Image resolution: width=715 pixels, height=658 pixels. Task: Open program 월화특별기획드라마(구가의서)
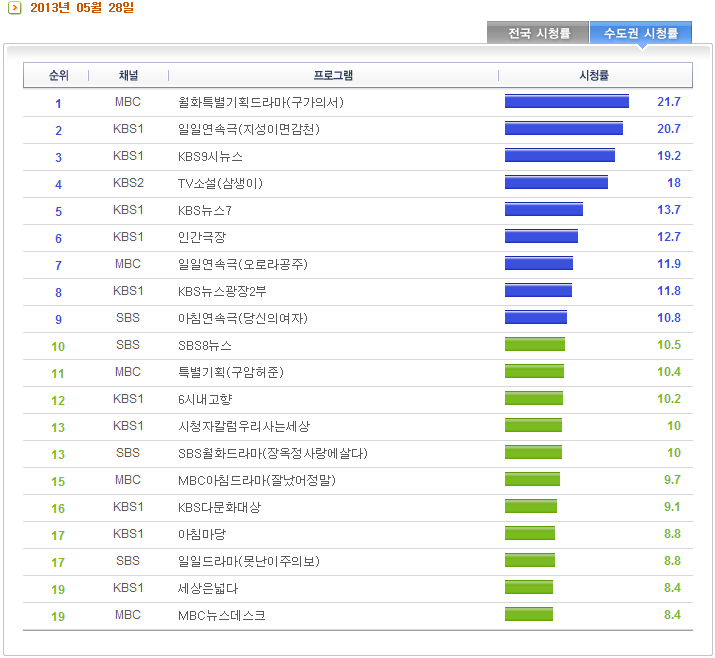[261, 102]
